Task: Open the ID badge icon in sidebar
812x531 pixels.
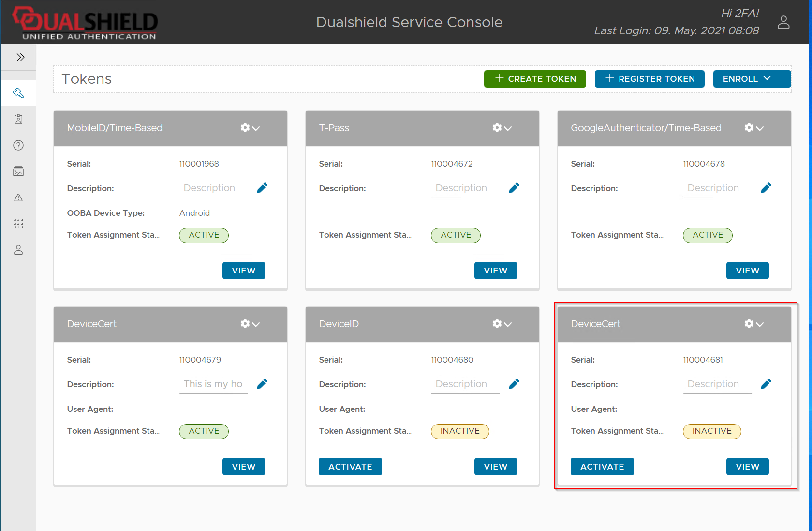Action: pos(18,119)
